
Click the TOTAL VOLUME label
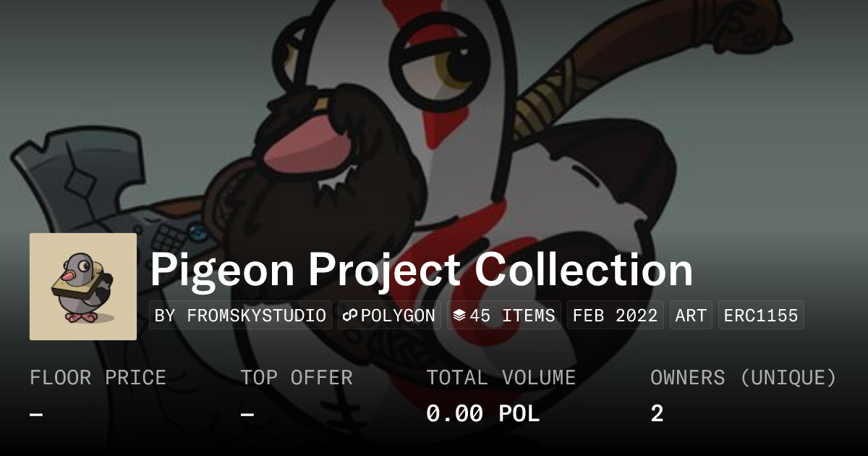click(501, 378)
